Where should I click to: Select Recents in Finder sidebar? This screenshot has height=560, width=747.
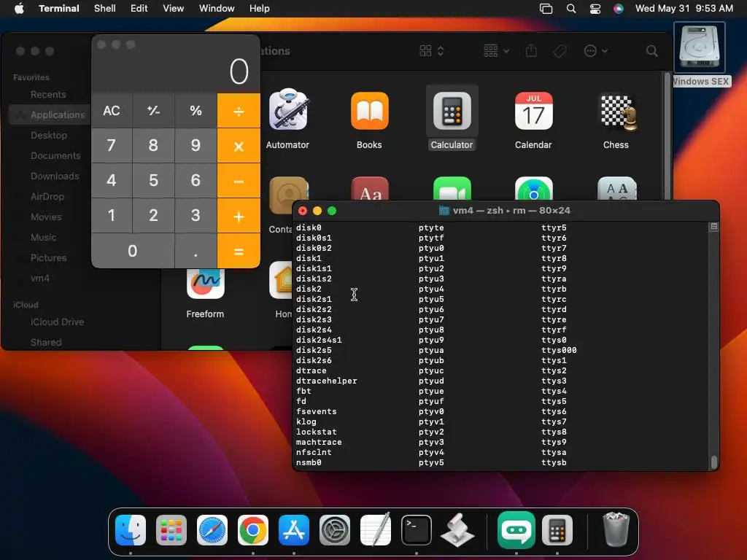[x=48, y=94]
